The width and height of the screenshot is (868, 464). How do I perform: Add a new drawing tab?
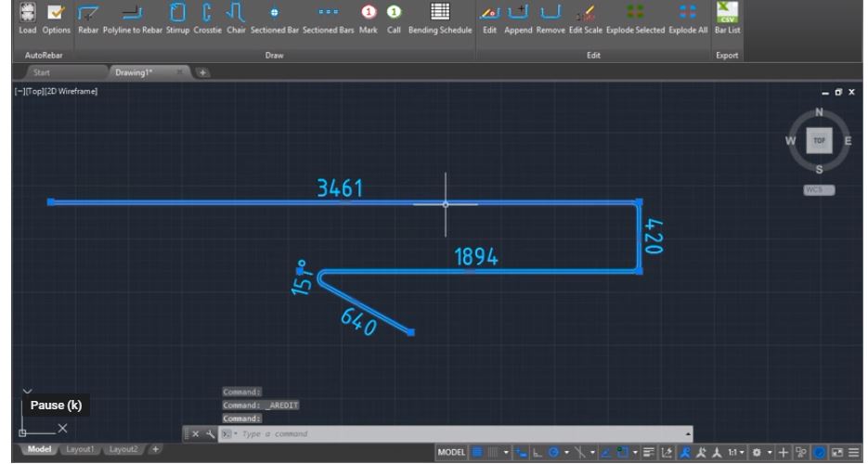(202, 72)
